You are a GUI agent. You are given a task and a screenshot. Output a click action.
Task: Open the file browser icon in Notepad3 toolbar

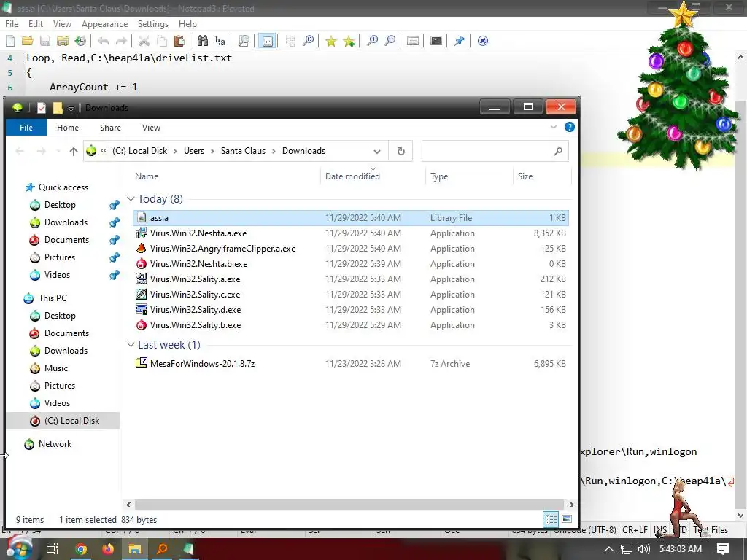tap(63, 41)
